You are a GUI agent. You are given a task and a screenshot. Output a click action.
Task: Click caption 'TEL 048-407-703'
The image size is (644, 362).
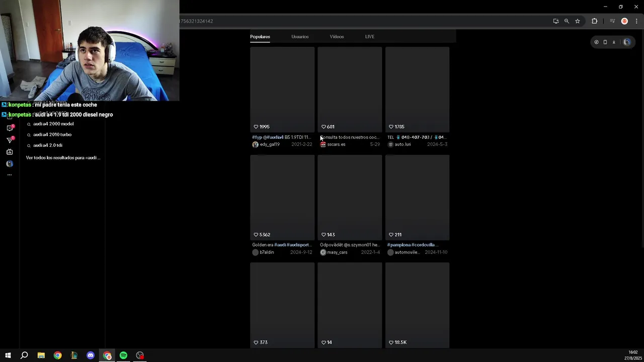click(416, 137)
